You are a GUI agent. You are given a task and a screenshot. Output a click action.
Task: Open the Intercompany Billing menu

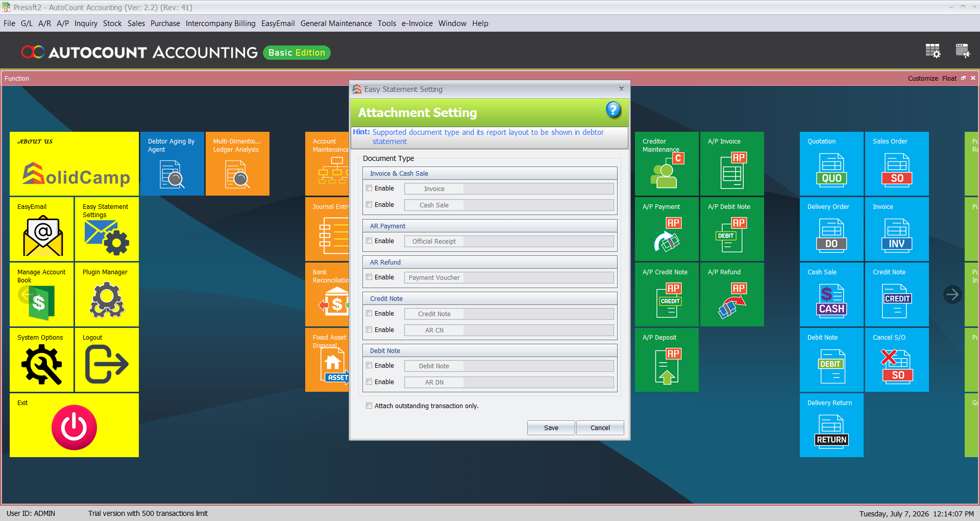220,23
